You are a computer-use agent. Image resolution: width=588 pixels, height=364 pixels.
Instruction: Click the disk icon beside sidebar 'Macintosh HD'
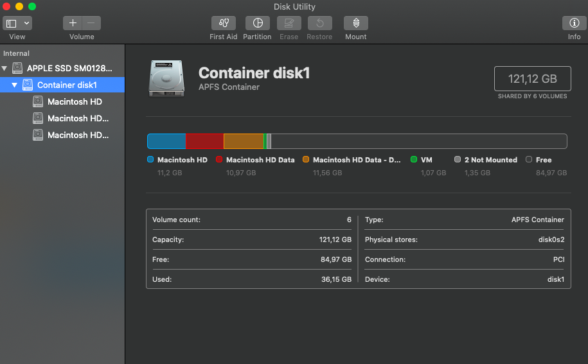37,101
